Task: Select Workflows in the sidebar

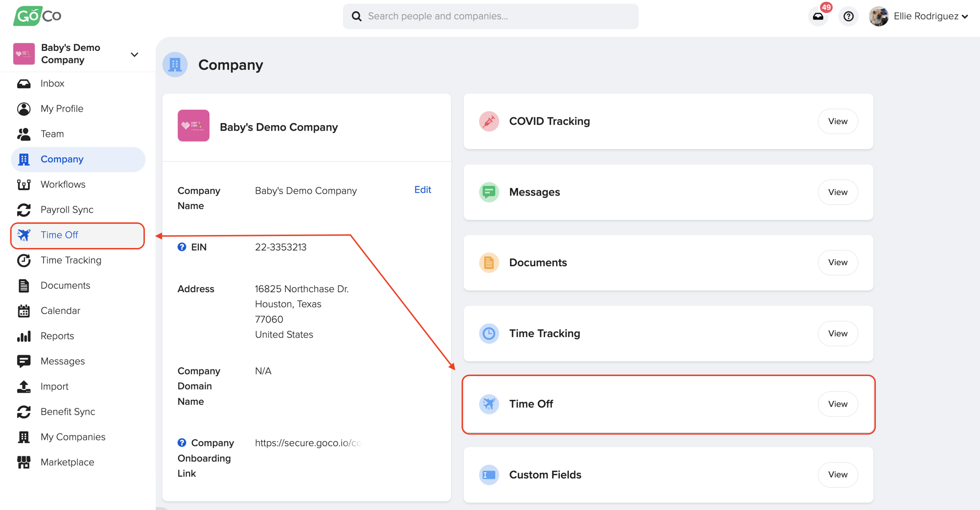Action: click(63, 184)
